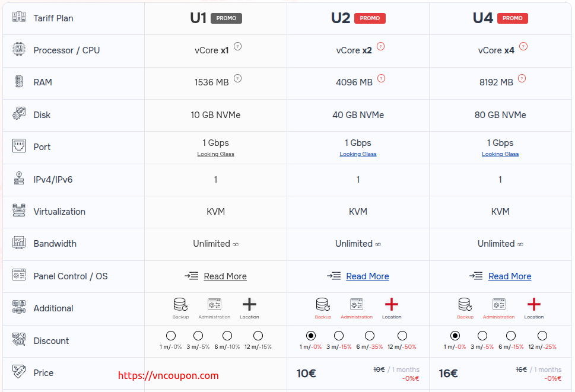Click the U1 Administration panel icon
The height and width of the screenshot is (392, 575).
214,304
